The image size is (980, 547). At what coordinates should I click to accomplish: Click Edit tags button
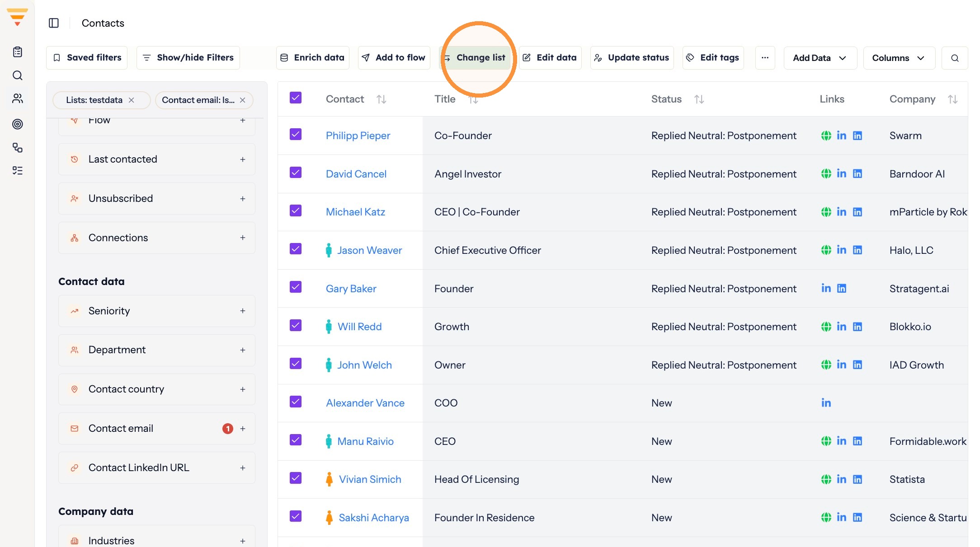pos(713,58)
